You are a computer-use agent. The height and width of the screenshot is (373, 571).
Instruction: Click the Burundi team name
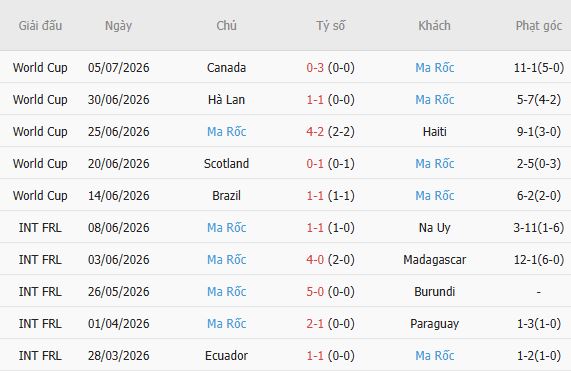click(x=434, y=292)
